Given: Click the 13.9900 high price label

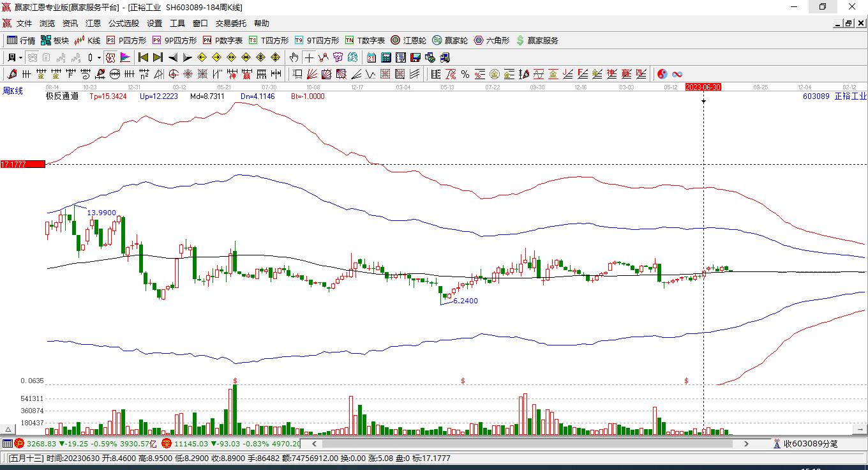Looking at the screenshot, I should pos(101,213).
